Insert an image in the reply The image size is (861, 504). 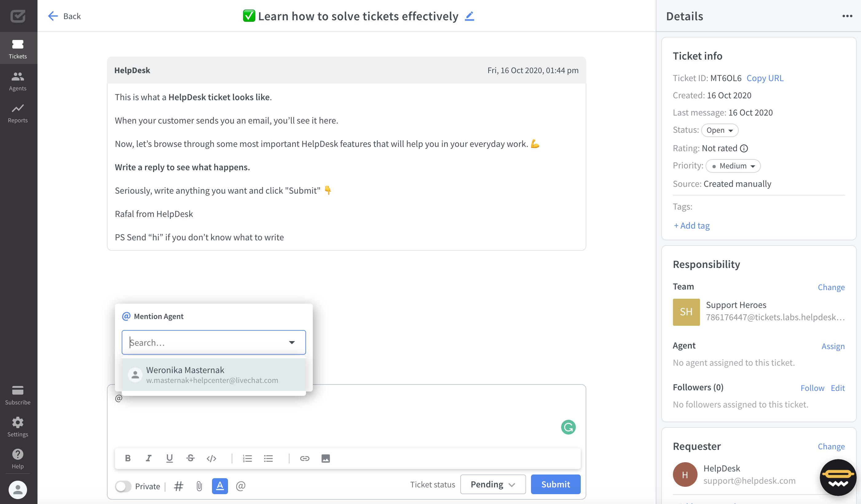click(x=326, y=458)
